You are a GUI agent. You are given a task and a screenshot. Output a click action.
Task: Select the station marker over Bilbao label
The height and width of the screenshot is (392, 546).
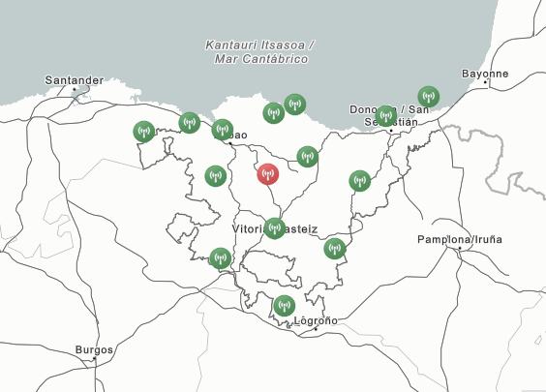click(223, 130)
